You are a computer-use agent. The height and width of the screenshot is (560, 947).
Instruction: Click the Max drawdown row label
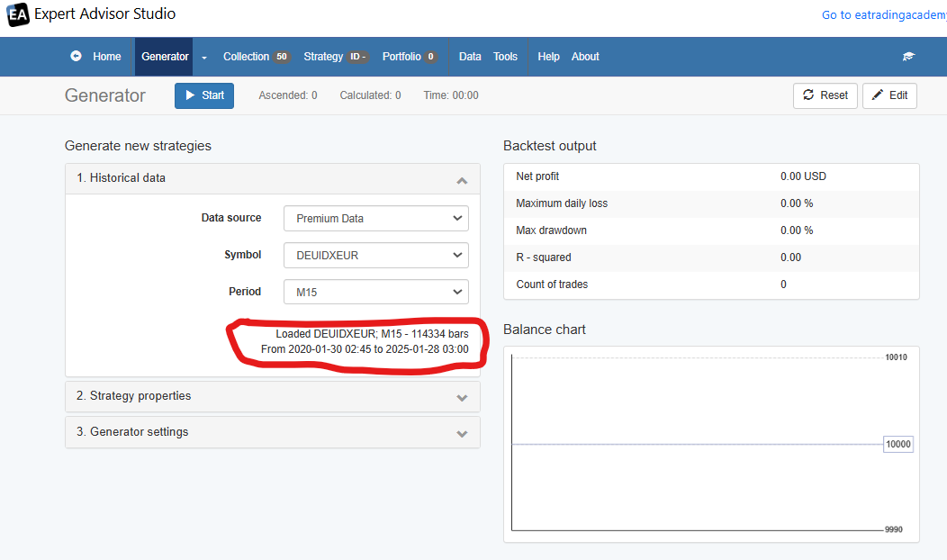(552, 230)
